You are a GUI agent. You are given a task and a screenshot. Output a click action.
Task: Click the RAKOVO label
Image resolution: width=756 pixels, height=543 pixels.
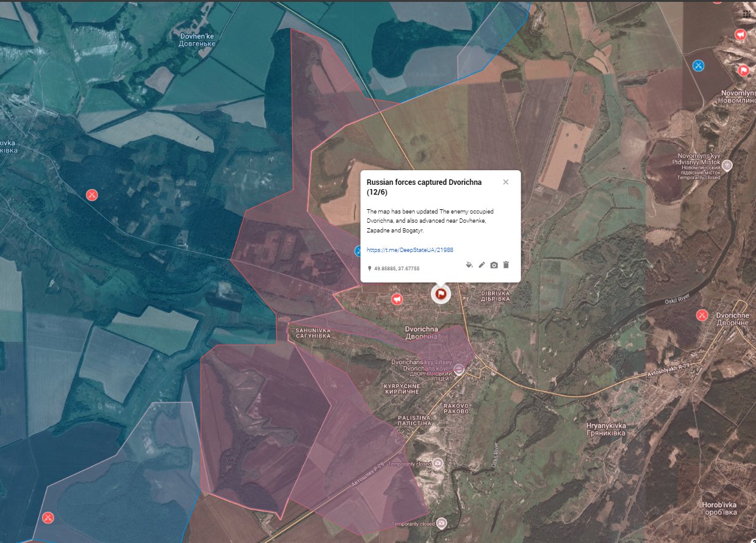pyautogui.click(x=456, y=408)
